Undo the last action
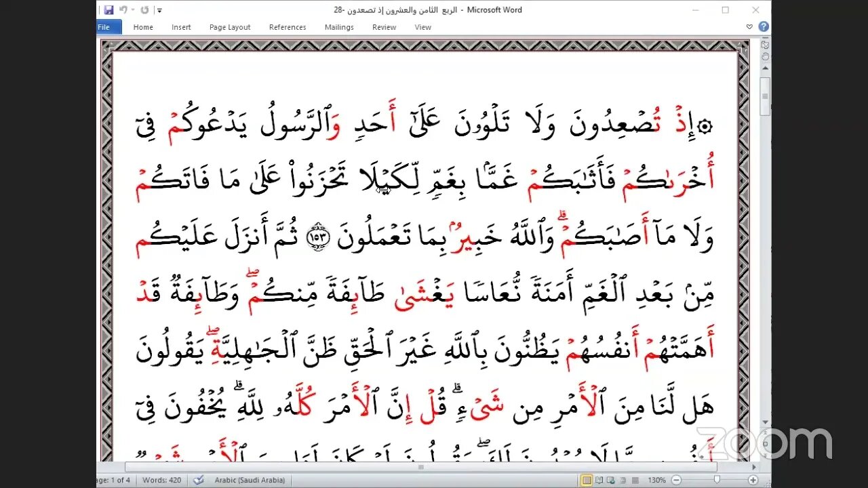This screenshot has height=488, width=868. [123, 10]
